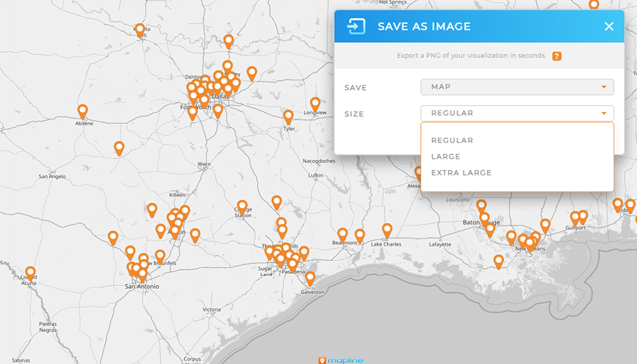Screen dimensions: 637x364
Task: Click the orange help question mark icon
Action: point(557,56)
